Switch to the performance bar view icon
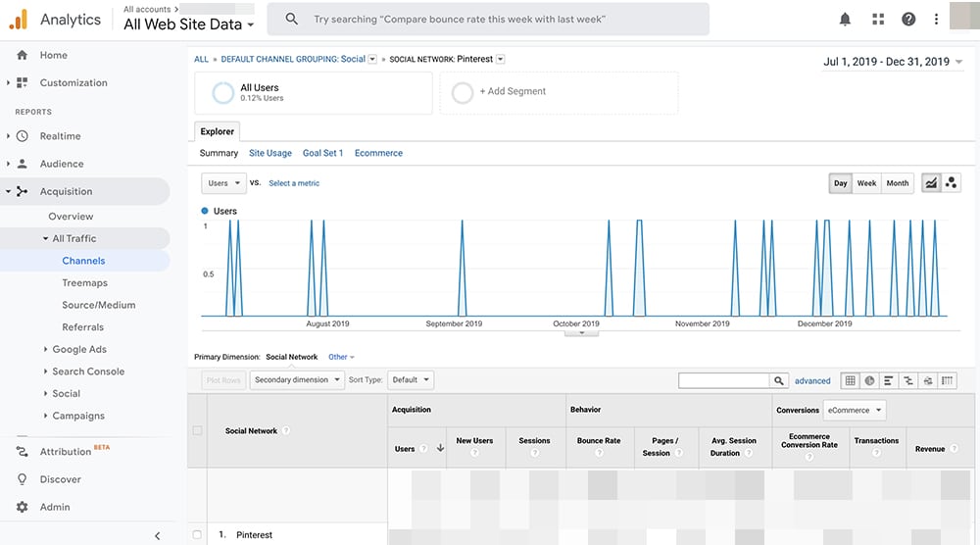Viewport: 980px width, 545px height. [888, 380]
